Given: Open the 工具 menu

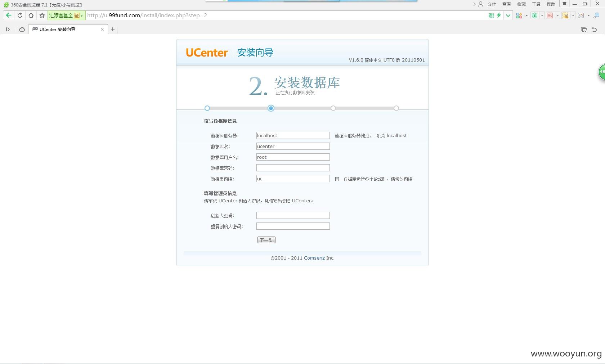Looking at the screenshot, I should (x=536, y=4).
